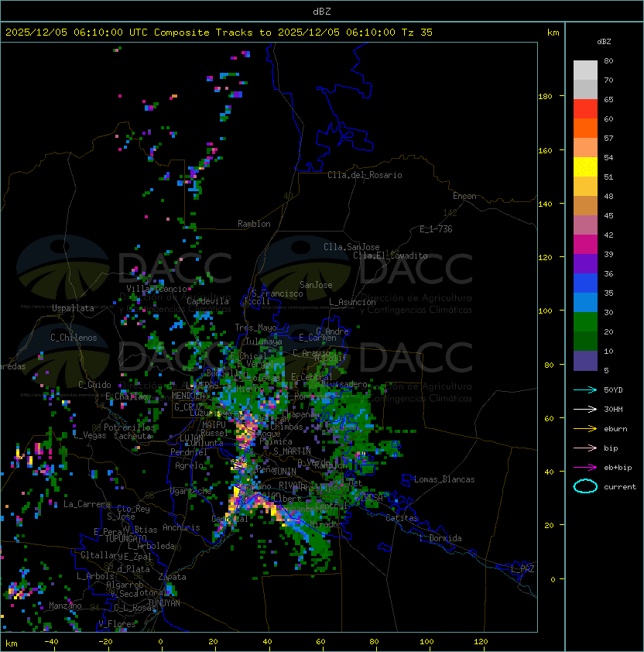
Task: Click the magenta eb+bip arrow symbol
Action: [585, 468]
